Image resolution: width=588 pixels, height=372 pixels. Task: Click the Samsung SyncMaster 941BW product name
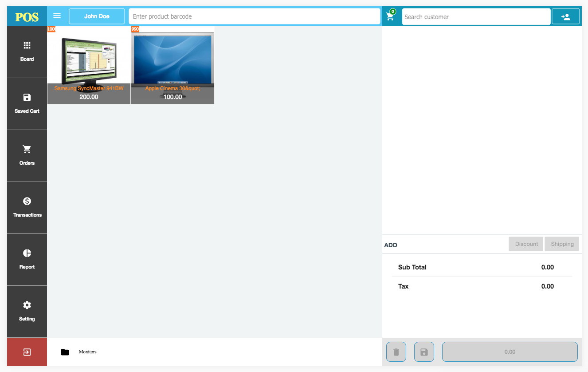(89, 88)
